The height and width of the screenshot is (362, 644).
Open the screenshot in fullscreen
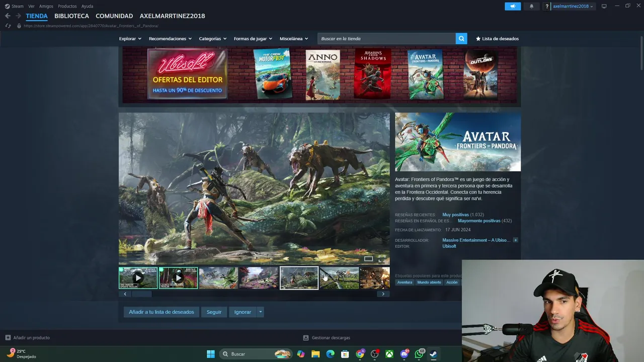pyautogui.click(x=382, y=259)
